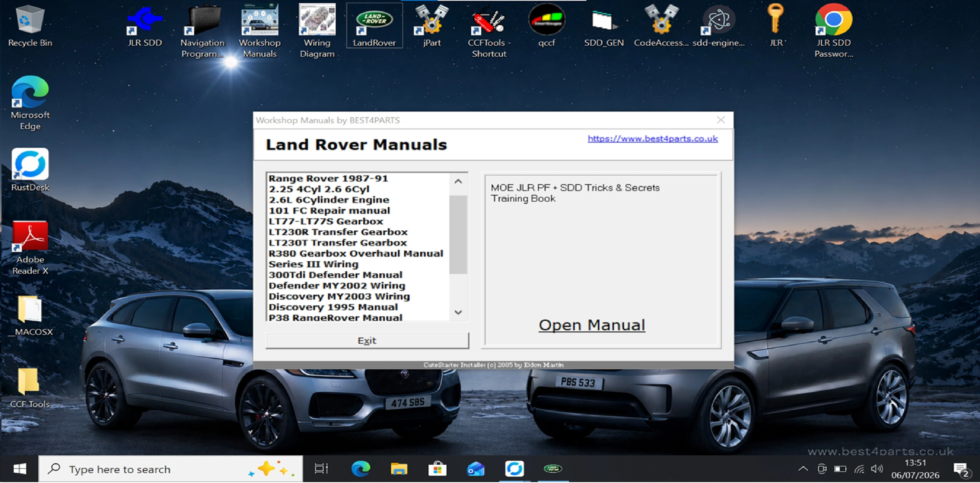Select R380 Gearbox Overhaul Manual
This screenshot has width=980, height=483.
(x=356, y=253)
